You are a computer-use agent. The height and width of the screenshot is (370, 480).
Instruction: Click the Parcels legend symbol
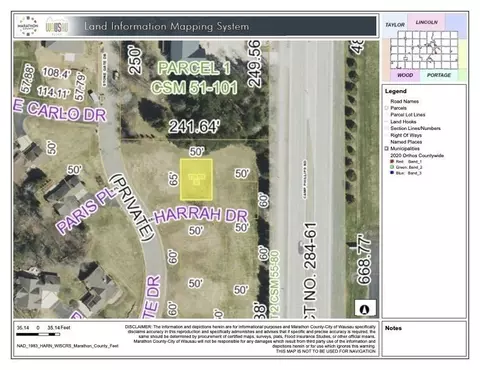[387, 108]
